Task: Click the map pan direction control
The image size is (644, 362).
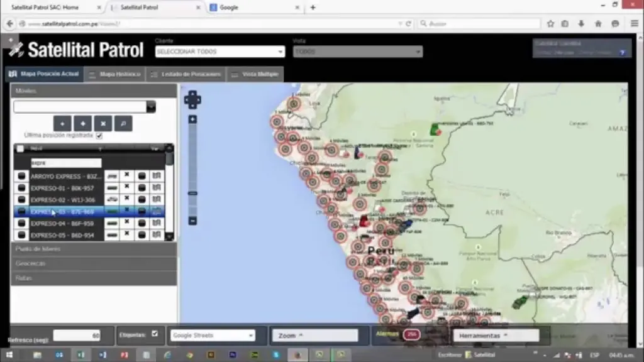Action: (x=192, y=99)
